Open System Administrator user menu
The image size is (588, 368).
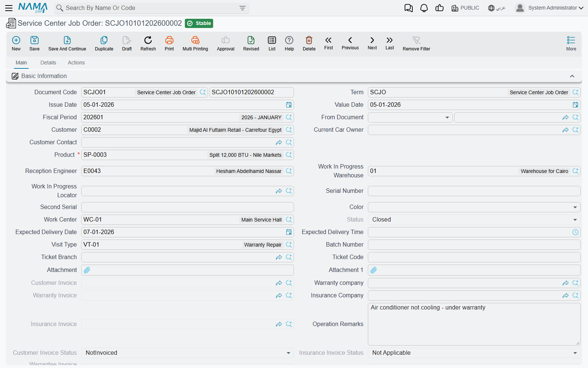[549, 8]
